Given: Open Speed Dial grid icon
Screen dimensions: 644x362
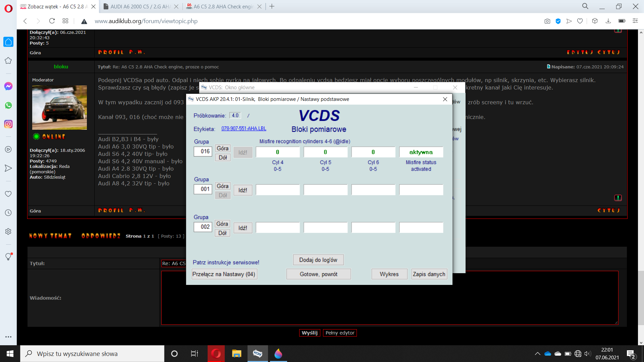Looking at the screenshot, I should (65, 21).
